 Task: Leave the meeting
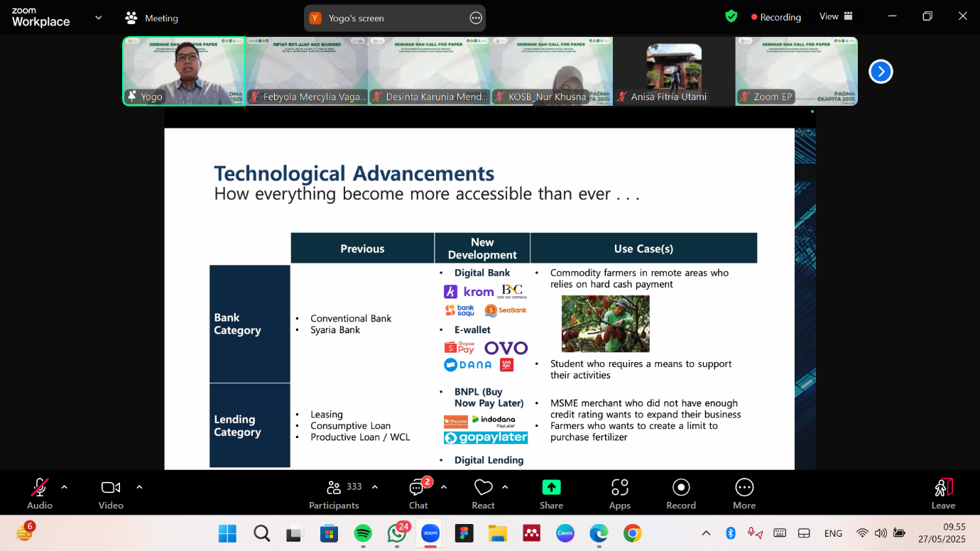point(943,493)
